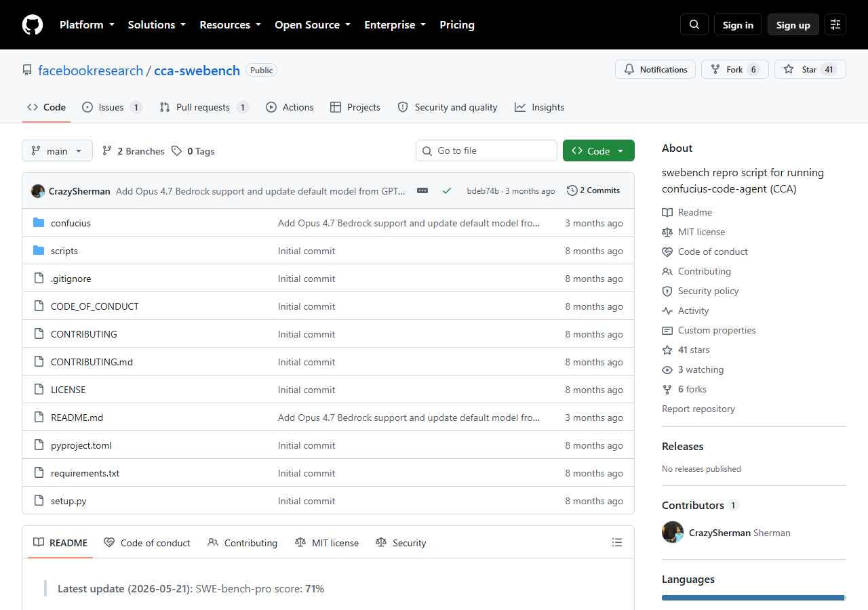This screenshot has height=610, width=868.
Task: Open MIT license in About sidebar
Action: (x=694, y=232)
